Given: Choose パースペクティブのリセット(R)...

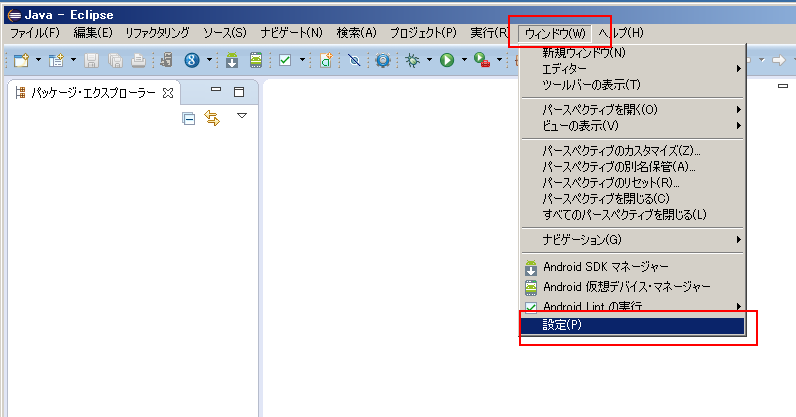Looking at the screenshot, I should coord(632,182).
